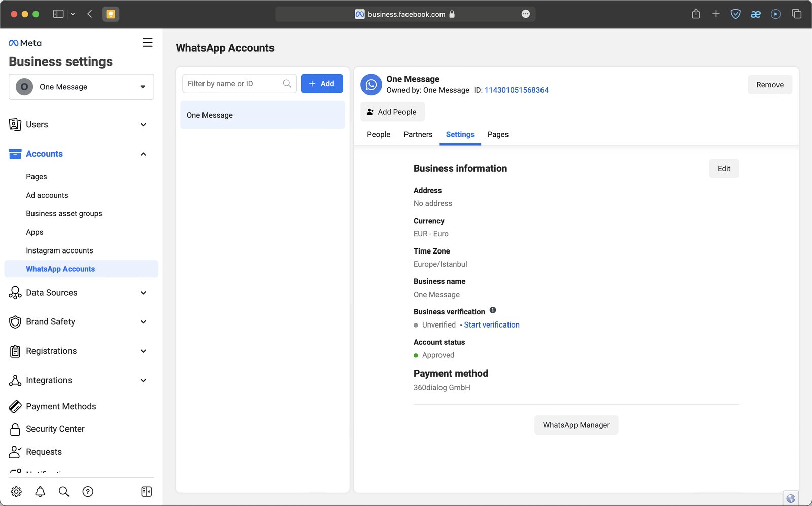
Task: Collapse the sidebar using the panel icon
Action: [147, 491]
